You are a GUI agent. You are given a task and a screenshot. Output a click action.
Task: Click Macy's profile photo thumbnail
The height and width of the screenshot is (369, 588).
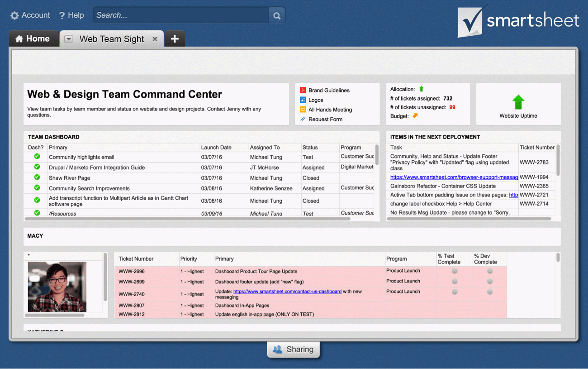click(57, 287)
